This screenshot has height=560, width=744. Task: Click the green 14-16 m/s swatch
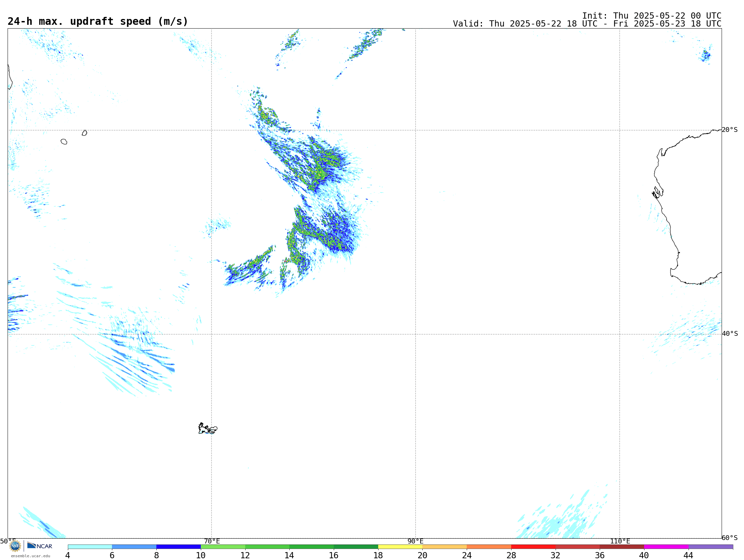point(312,547)
